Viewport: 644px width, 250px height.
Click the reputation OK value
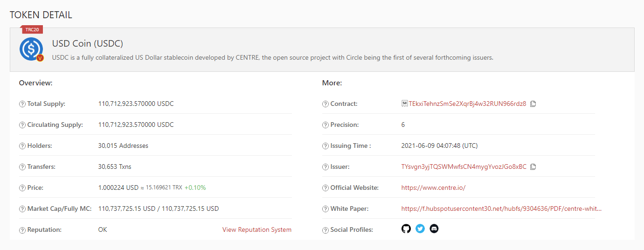point(103,229)
